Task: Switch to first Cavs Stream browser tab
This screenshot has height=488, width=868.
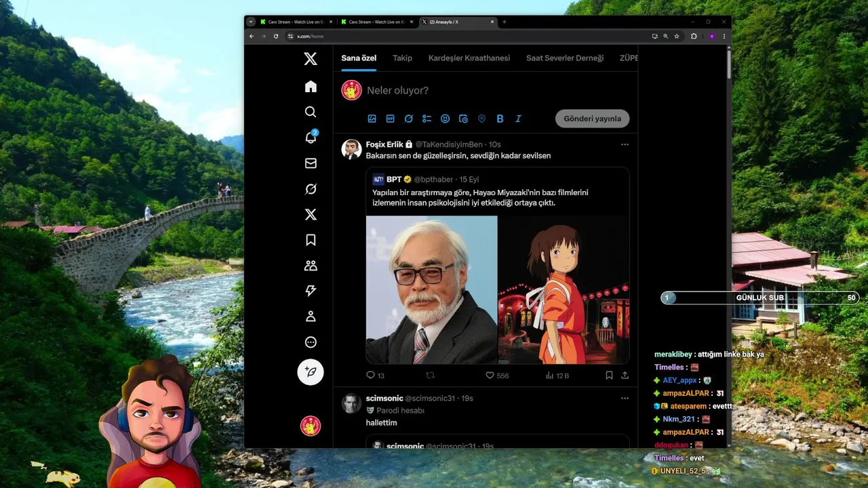Action: 296,22
